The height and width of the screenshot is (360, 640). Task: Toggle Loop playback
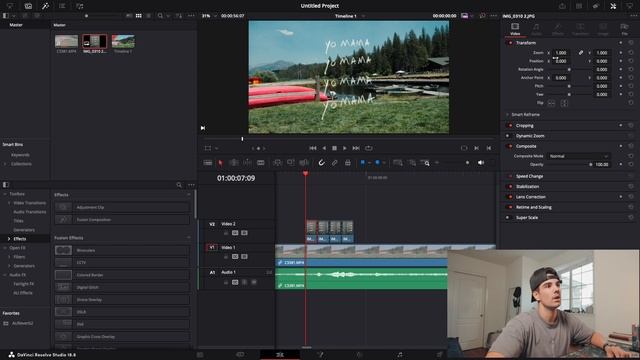click(369, 148)
